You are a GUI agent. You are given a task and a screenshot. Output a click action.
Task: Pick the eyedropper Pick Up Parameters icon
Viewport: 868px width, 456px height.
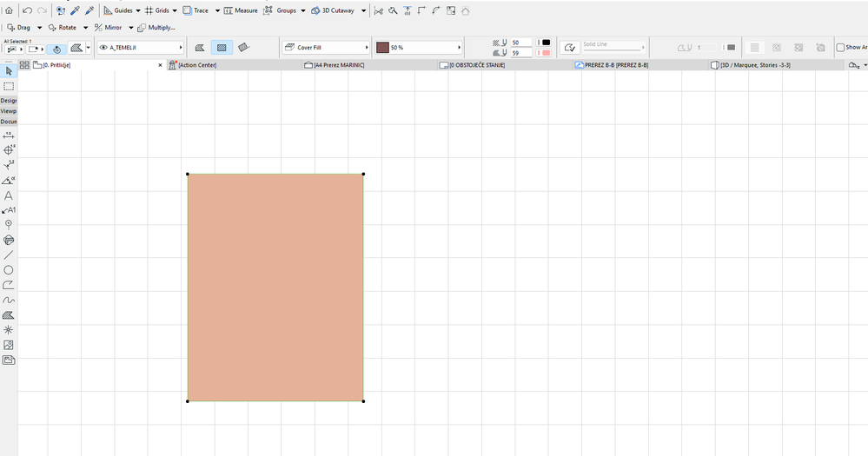pyautogui.click(x=76, y=10)
